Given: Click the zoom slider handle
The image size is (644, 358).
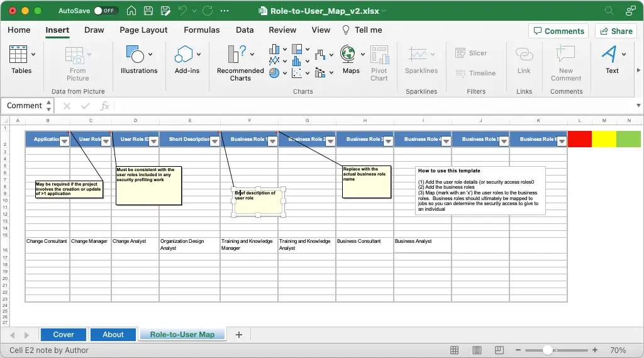Looking at the screenshot, I should [x=548, y=350].
